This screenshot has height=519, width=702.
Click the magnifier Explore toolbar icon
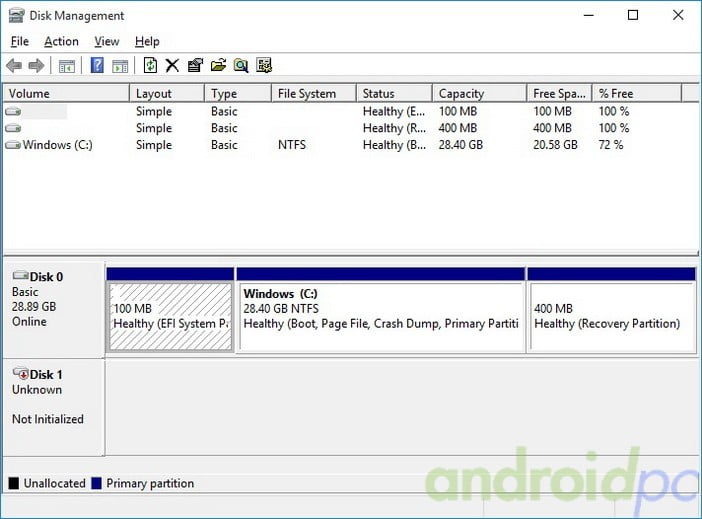coord(241,66)
